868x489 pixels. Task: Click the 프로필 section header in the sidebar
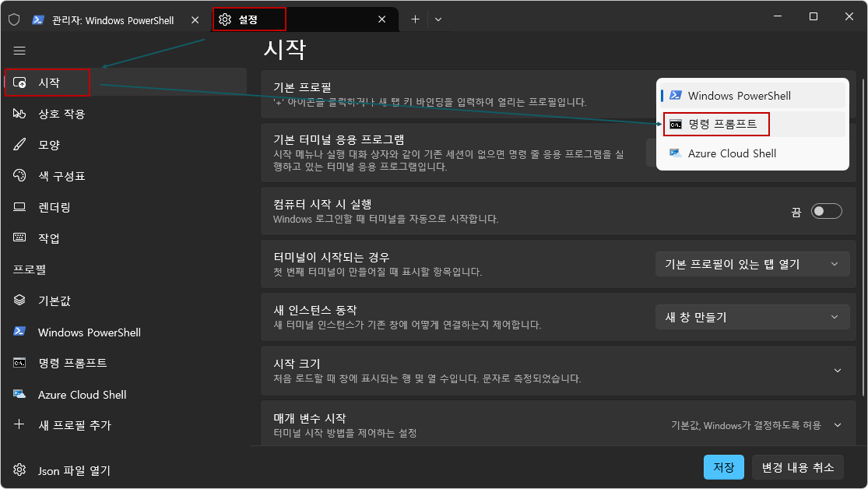(30, 269)
